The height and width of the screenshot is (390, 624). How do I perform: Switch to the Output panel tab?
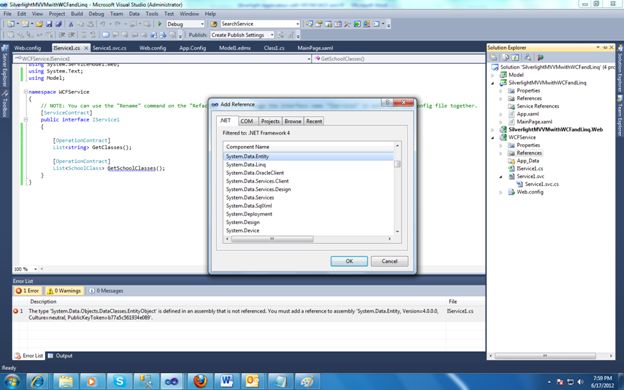tap(60, 356)
